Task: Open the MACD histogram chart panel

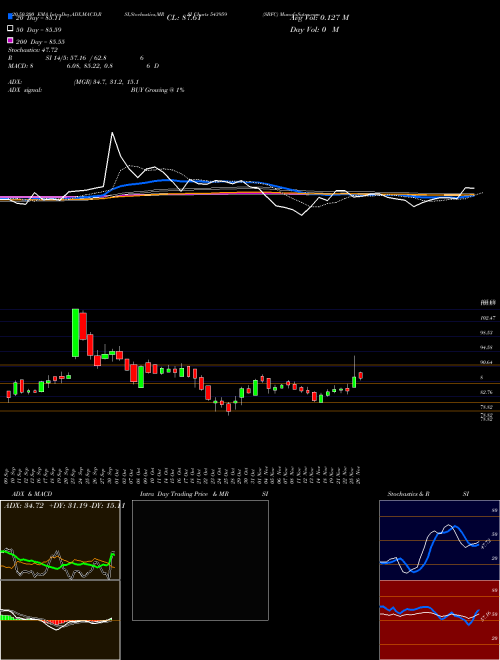Action: [x=60, y=620]
